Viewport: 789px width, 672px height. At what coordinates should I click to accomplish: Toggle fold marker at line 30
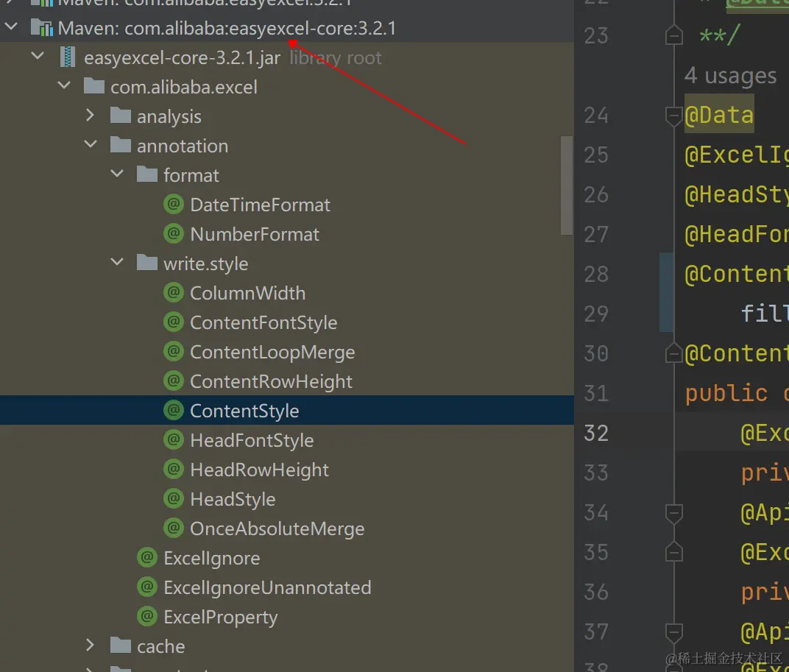(x=673, y=353)
